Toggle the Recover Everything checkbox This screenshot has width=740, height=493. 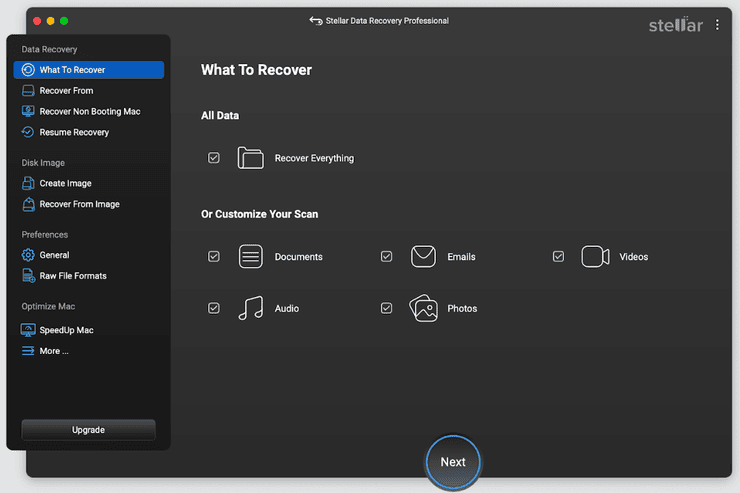point(214,158)
